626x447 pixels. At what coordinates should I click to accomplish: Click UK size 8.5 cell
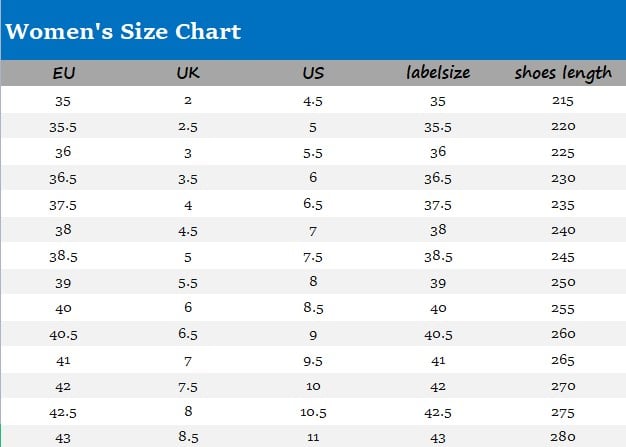pos(188,437)
